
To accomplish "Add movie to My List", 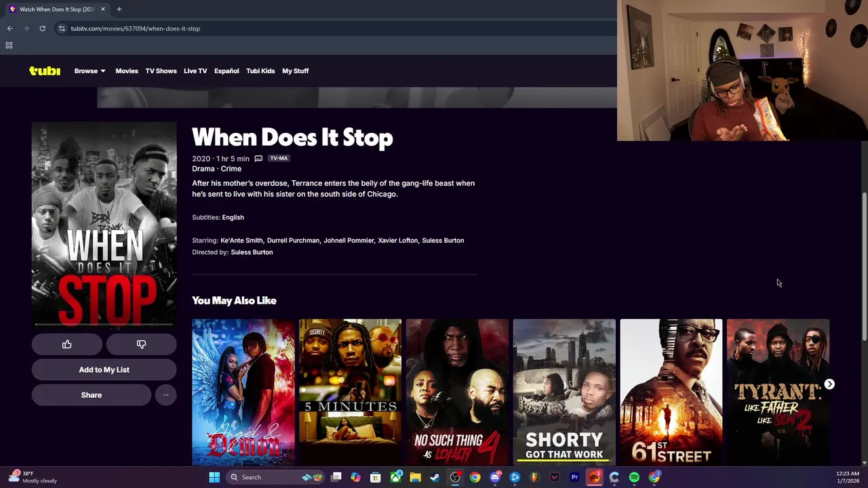I will (104, 370).
